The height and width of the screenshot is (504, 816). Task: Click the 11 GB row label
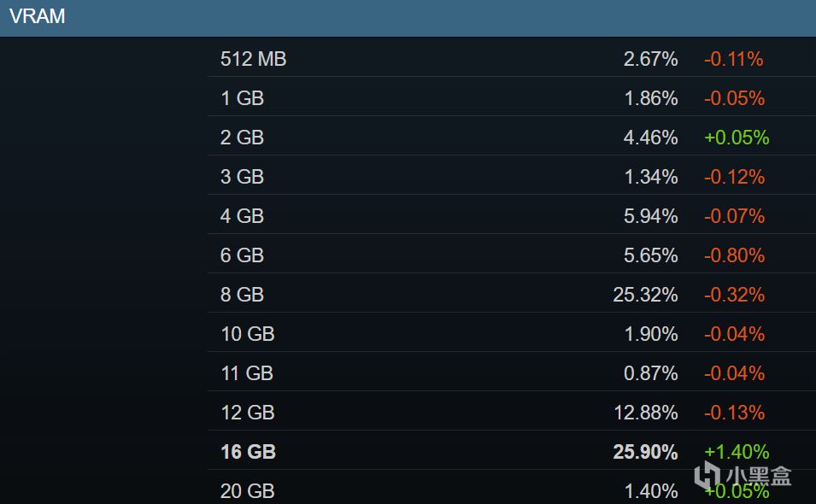click(247, 373)
